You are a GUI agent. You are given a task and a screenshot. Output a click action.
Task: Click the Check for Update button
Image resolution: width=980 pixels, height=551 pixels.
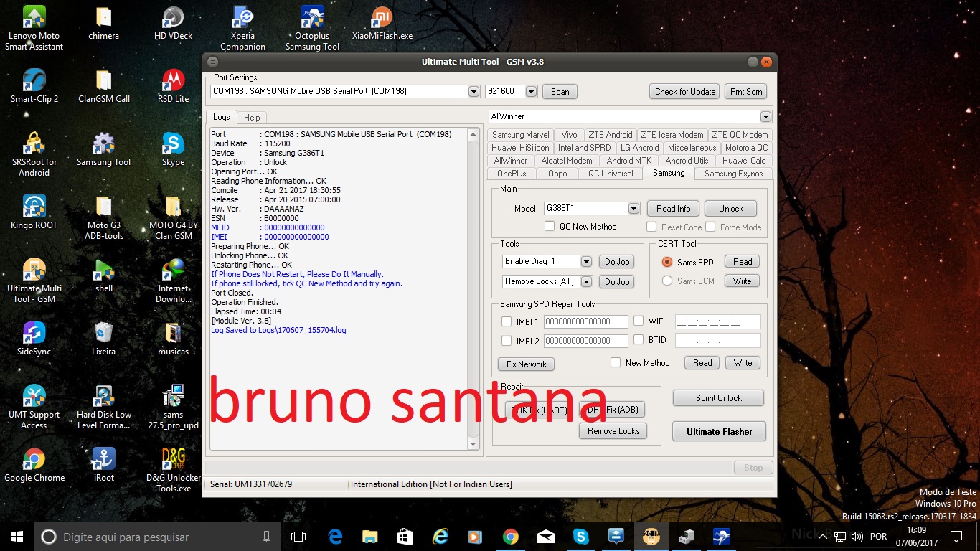pos(685,92)
